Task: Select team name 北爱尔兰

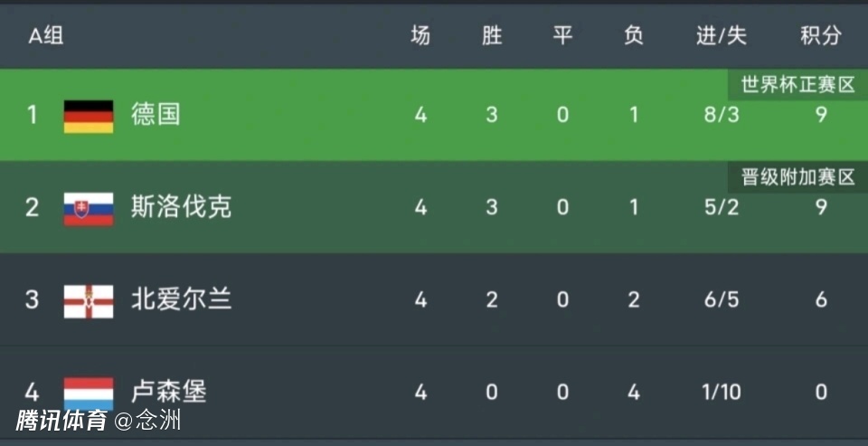Action: [x=181, y=299]
